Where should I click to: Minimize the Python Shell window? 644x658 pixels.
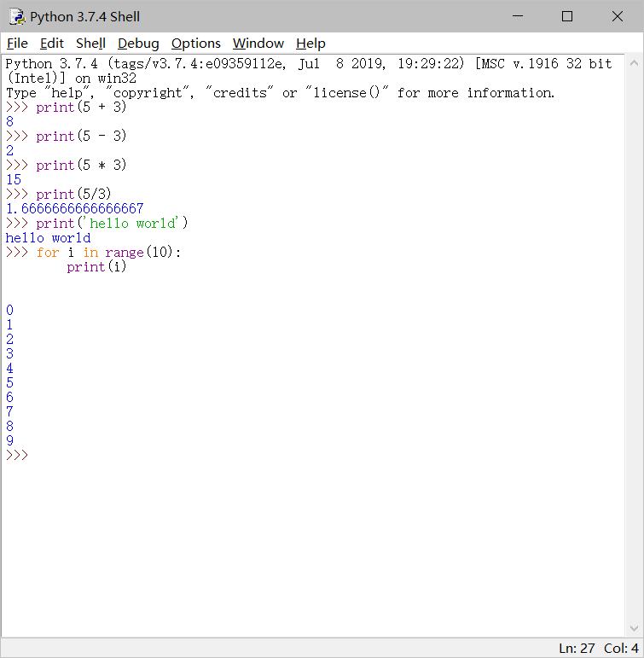tap(518, 16)
